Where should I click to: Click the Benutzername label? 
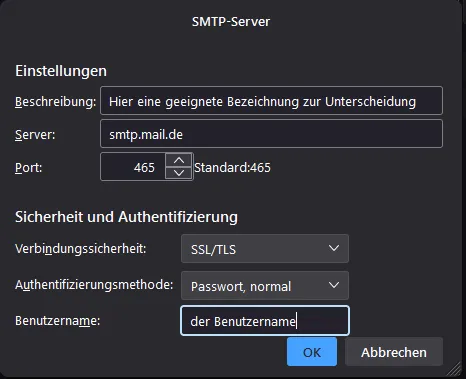[x=58, y=321]
